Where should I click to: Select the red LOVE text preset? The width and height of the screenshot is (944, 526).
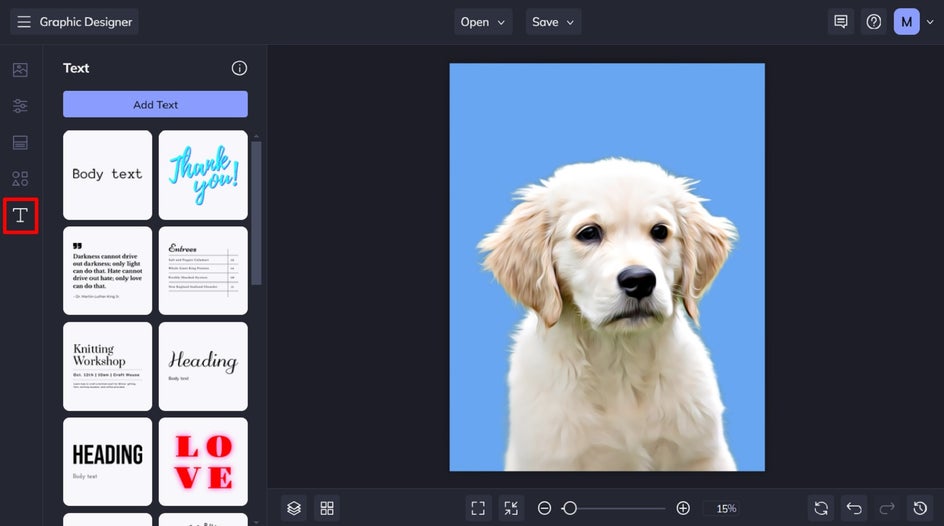(203, 462)
